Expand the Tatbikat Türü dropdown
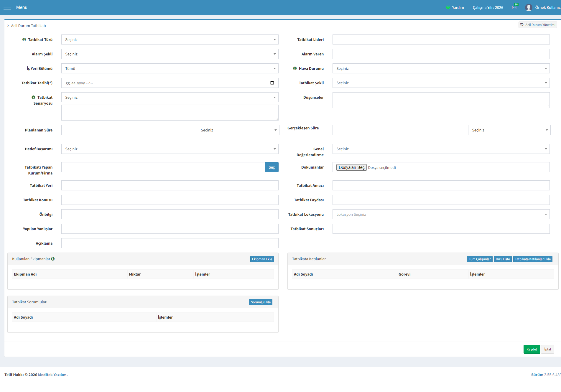The height and width of the screenshot is (392, 561). 170,39
